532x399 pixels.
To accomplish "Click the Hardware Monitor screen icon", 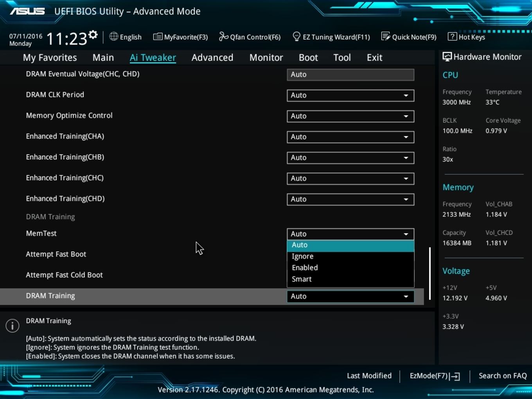I will tap(447, 57).
